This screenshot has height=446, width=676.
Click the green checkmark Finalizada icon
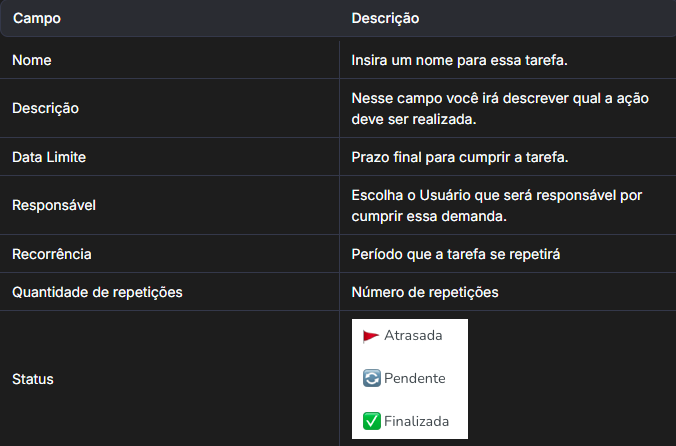[x=371, y=421]
